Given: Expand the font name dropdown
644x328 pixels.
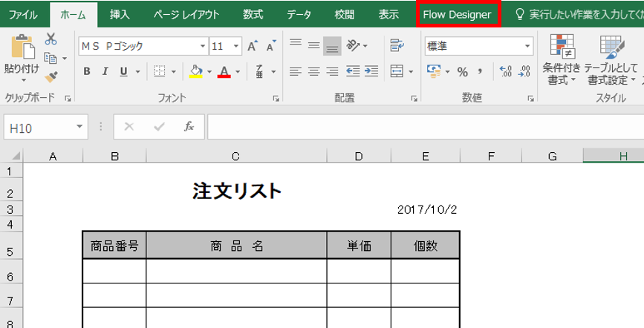Looking at the screenshot, I should click(x=203, y=46).
